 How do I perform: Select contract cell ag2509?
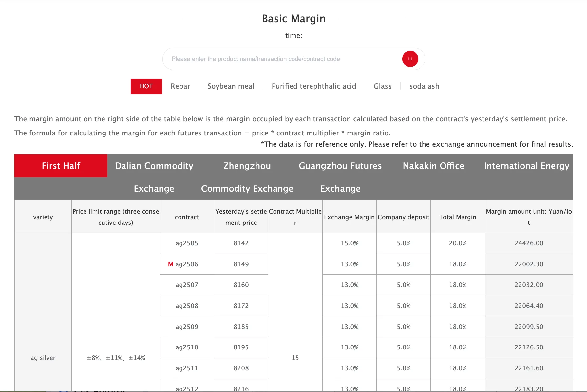[187, 327]
